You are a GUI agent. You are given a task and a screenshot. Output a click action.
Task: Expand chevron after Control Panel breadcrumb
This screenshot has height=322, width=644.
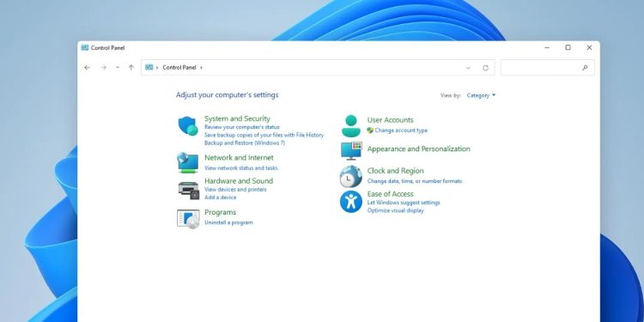(201, 67)
